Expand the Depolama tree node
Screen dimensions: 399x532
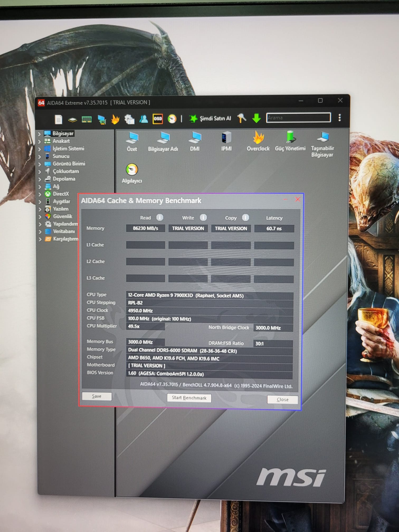40,179
